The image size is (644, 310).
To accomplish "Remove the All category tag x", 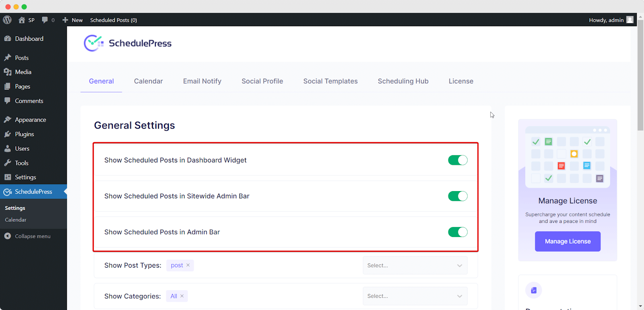I will (182, 296).
